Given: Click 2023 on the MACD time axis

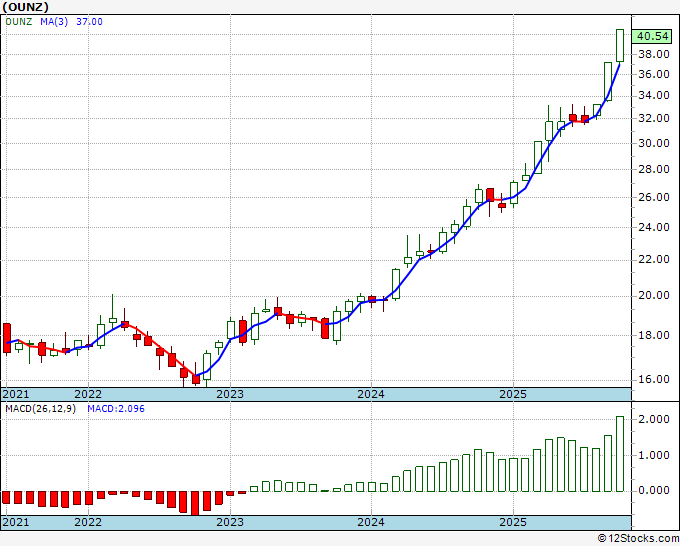Looking at the screenshot, I should tap(230, 522).
